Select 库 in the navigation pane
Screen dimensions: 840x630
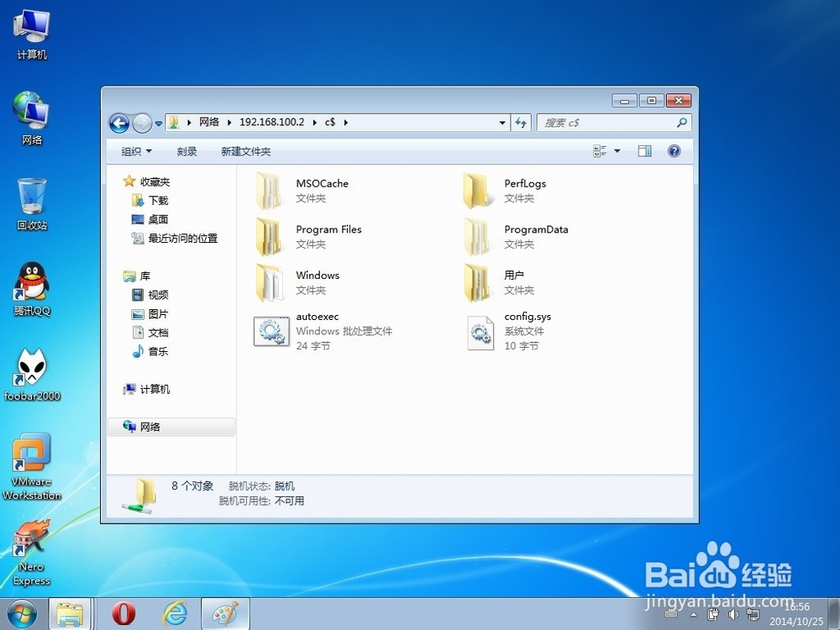pos(137,276)
